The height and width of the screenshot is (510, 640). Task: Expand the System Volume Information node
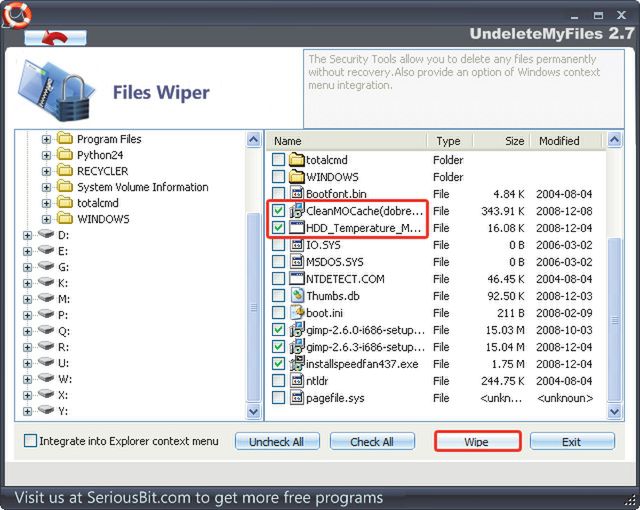point(46,187)
